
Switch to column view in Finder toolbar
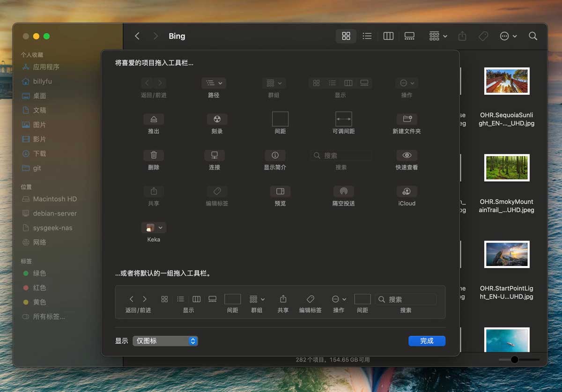pos(388,36)
